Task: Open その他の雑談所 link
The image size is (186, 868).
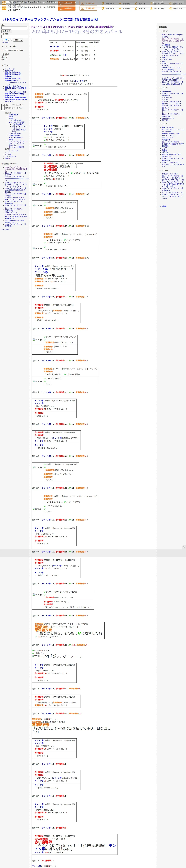Action: point(18,124)
